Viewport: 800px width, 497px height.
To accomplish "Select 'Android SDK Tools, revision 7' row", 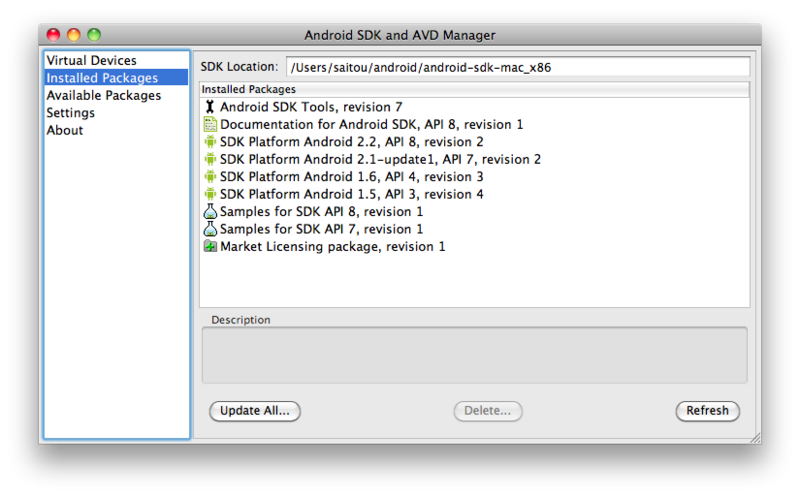I will click(x=474, y=107).
